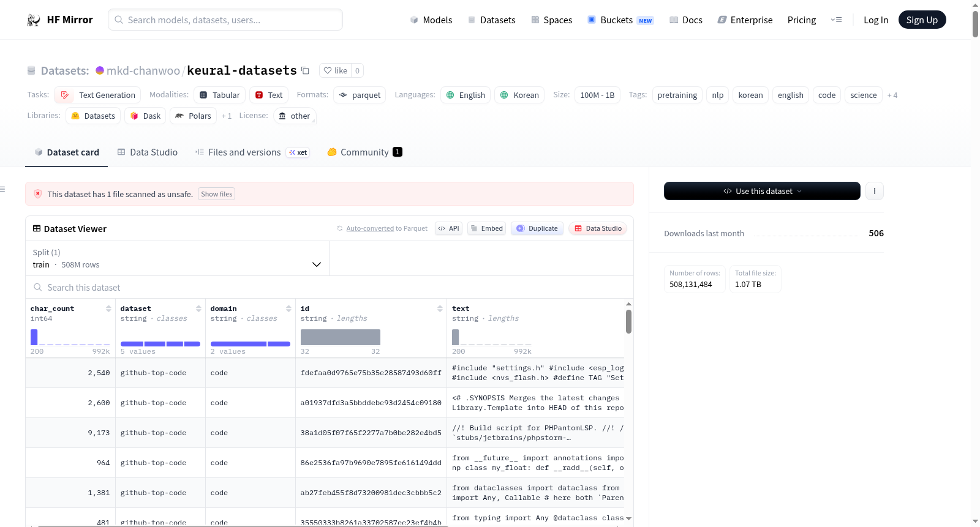980x527 pixels.
Task: Click the pretraining tag
Action: tap(677, 95)
